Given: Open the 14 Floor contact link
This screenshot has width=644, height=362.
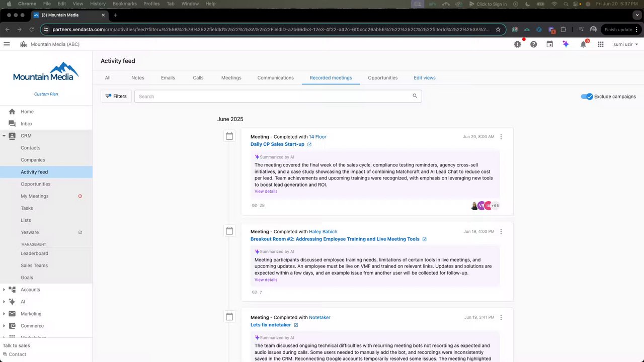Looking at the screenshot, I should click(317, 137).
